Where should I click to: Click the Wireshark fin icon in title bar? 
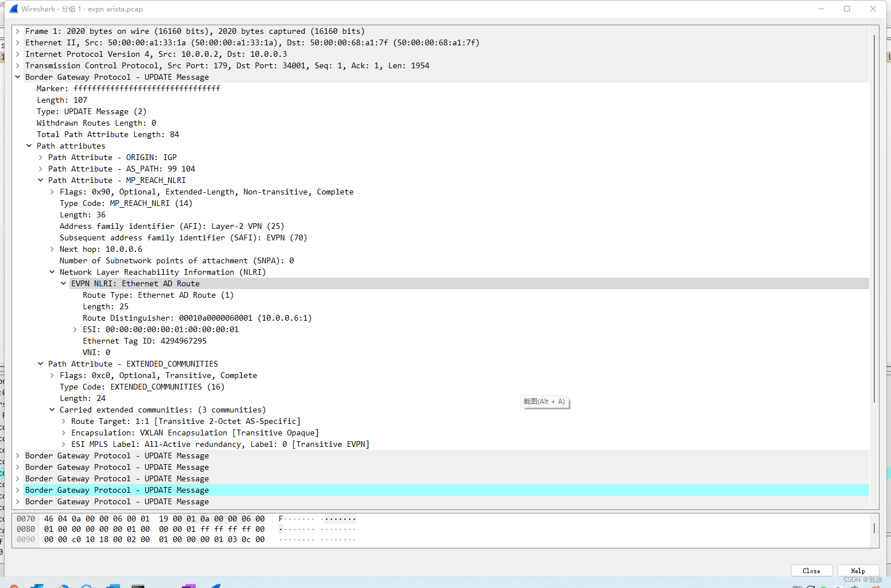pos(14,9)
